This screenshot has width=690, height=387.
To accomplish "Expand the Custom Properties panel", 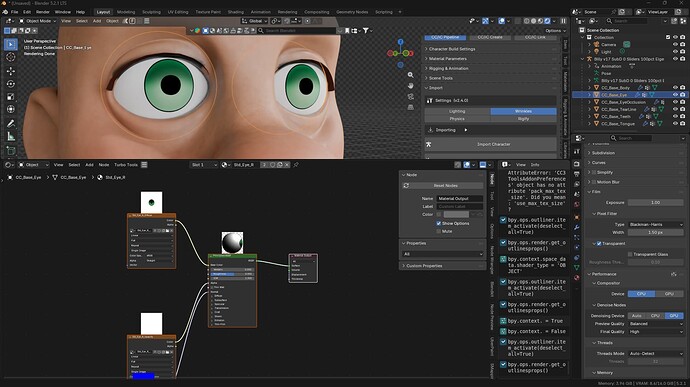I will [442, 266].
